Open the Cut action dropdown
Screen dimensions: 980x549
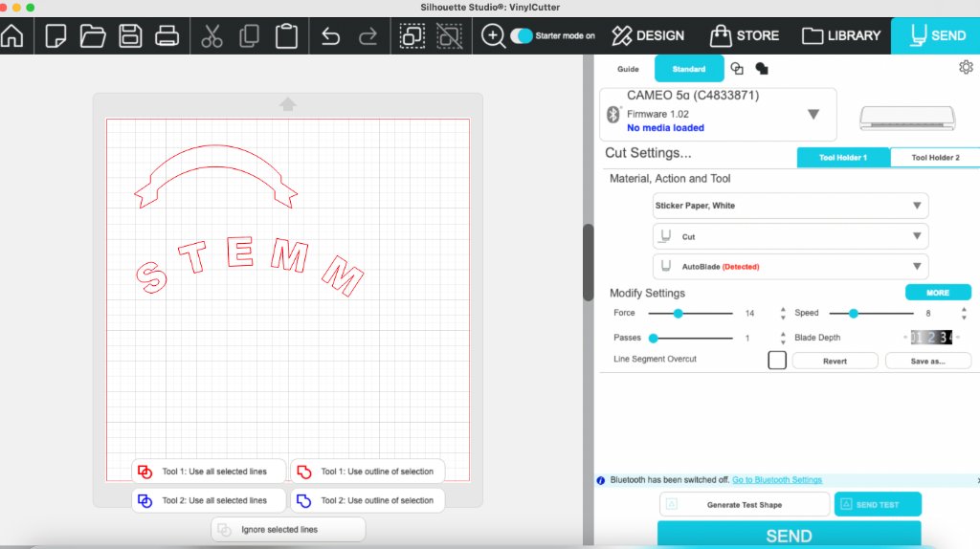(790, 236)
